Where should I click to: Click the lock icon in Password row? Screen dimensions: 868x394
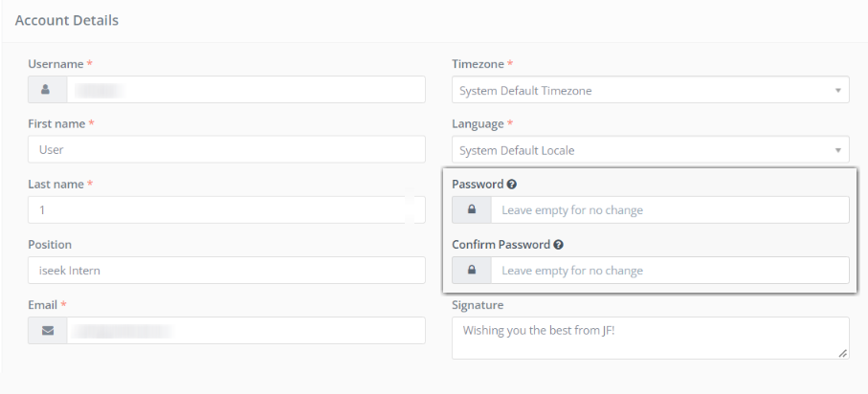point(471,210)
